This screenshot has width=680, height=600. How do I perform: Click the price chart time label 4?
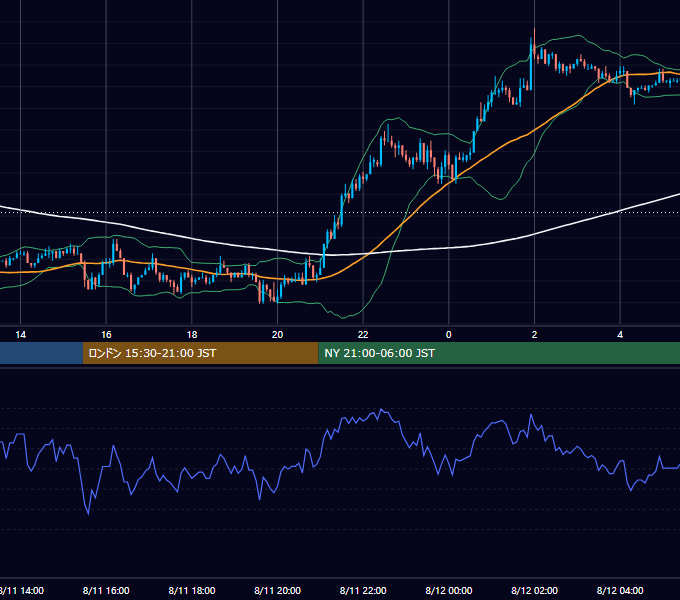(x=620, y=335)
